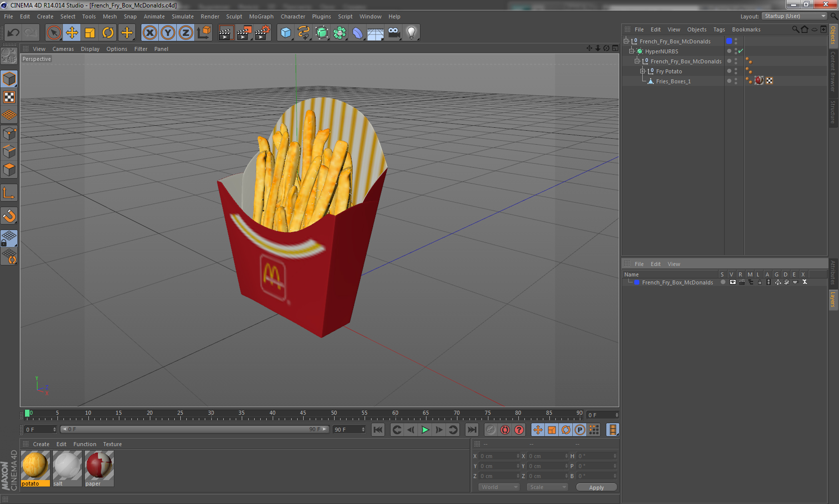Add a Camera object

[394, 33]
